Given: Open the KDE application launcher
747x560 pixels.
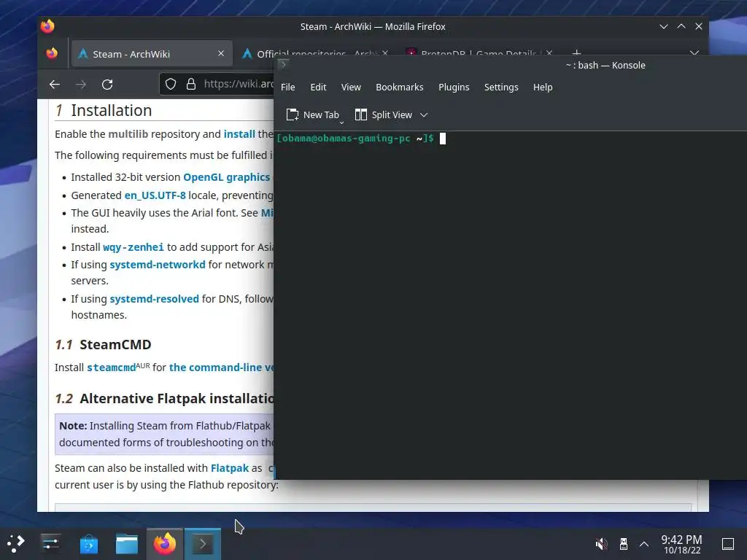Looking at the screenshot, I should coord(16,543).
